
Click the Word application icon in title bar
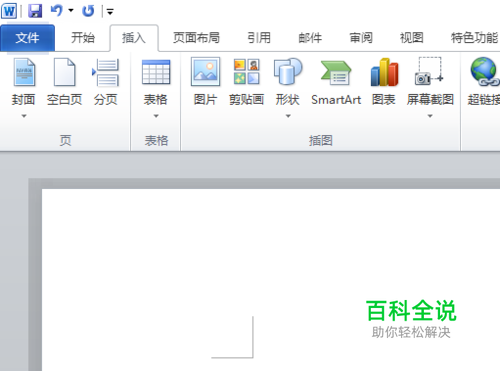(x=9, y=11)
